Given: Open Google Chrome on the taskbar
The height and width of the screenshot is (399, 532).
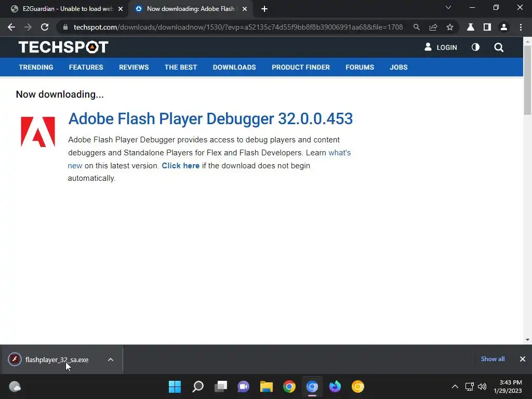Looking at the screenshot, I should 289,387.
